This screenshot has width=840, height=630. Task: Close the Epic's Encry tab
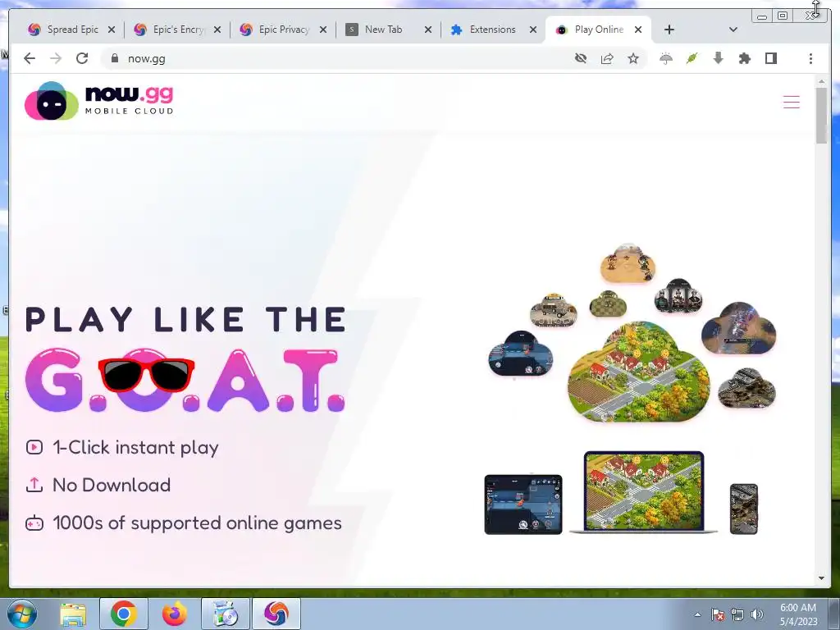click(x=217, y=30)
